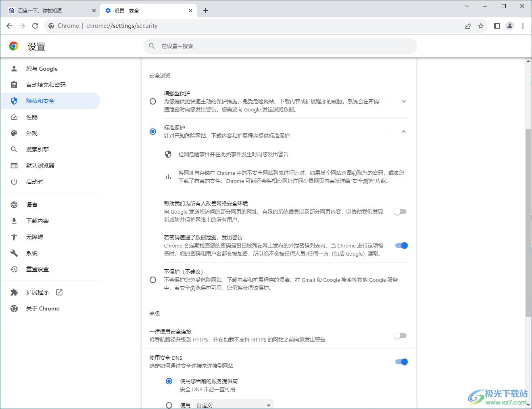Click the 下载内容 sidebar label
Image resolution: width=532 pixels, height=409 pixels.
pos(38,221)
